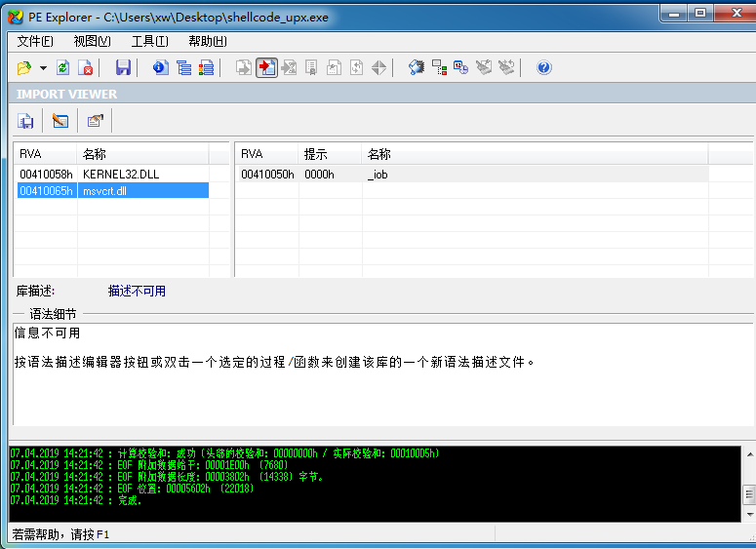This screenshot has height=549, width=756.
Task: Open the Time Date Stamp Modifier icon
Action: point(461,68)
